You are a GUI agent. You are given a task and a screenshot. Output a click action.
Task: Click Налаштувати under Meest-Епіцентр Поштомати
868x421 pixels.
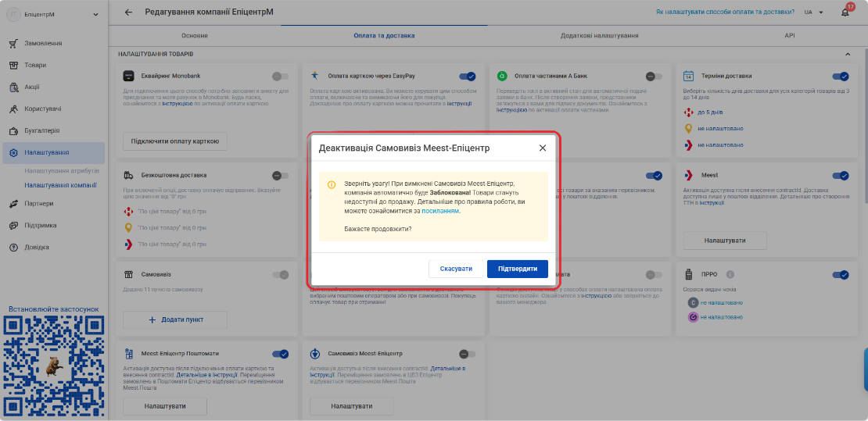165,406
